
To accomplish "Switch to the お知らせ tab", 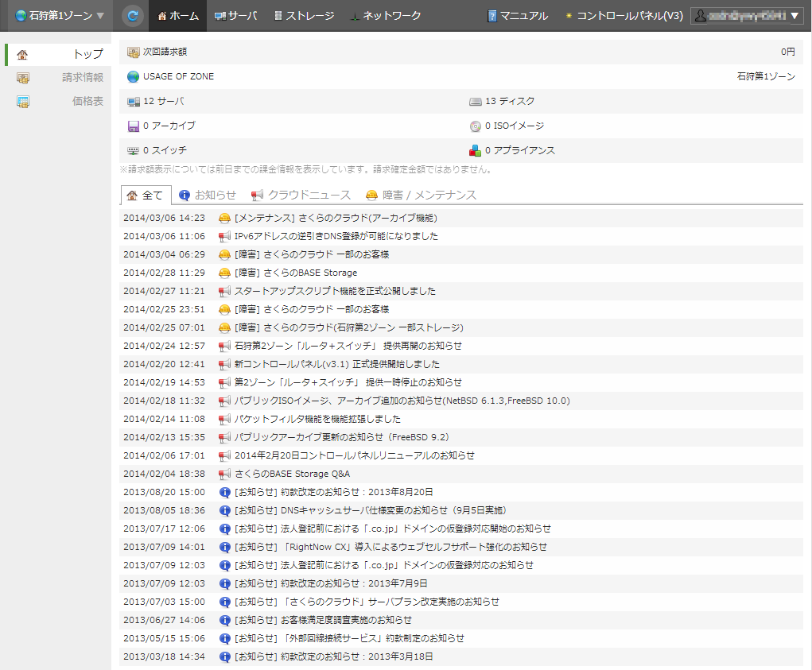I will point(208,195).
